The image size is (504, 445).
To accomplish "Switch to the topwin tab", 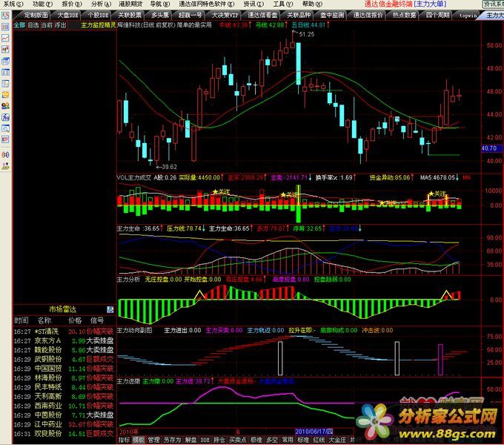I will pos(468,15).
